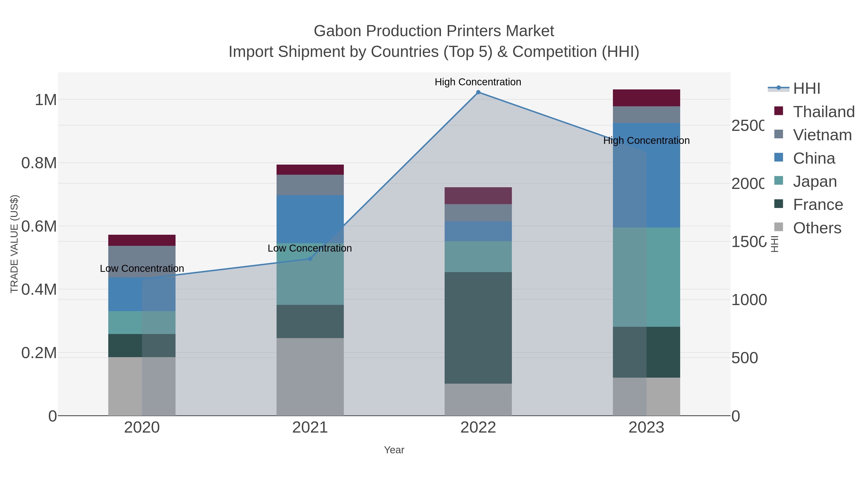
Task: Click the France dark green legend swatch
Action: coord(779,204)
